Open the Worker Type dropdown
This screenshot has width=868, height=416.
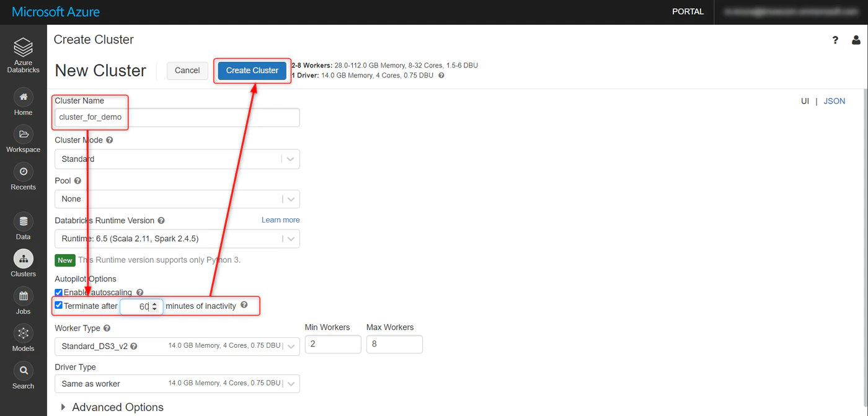(177, 346)
